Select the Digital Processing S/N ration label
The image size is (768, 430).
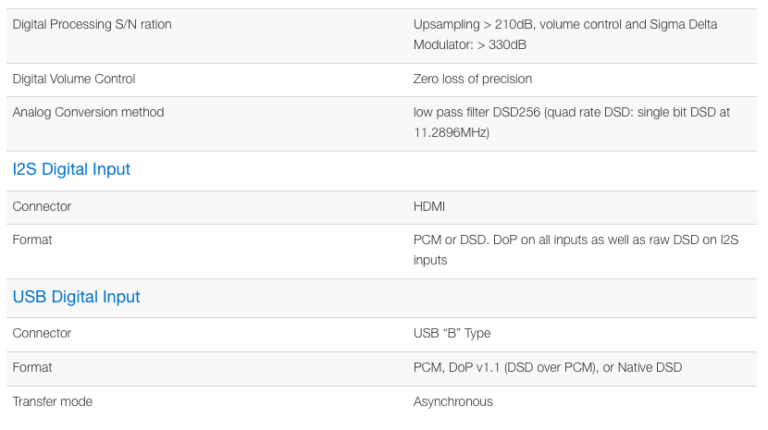tap(92, 25)
